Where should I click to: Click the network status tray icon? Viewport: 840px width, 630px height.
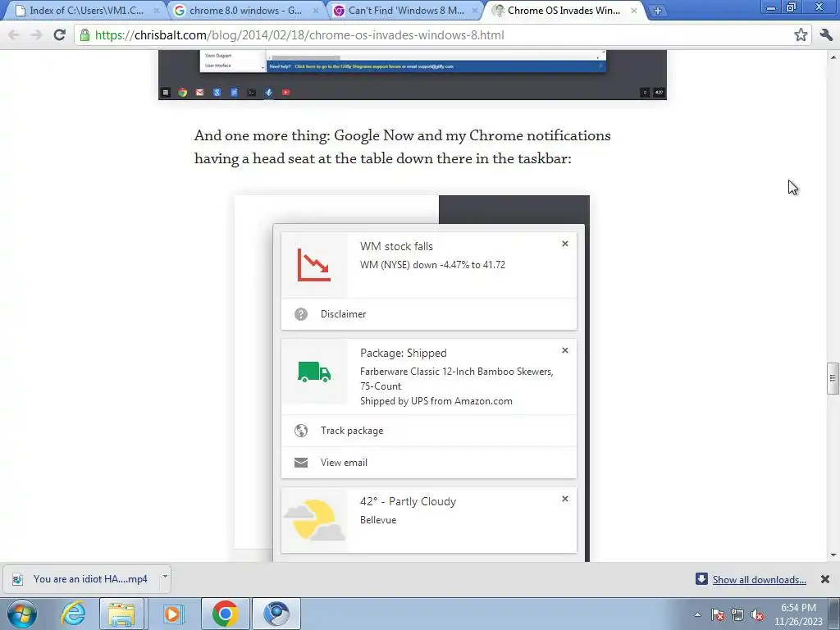(x=737, y=615)
